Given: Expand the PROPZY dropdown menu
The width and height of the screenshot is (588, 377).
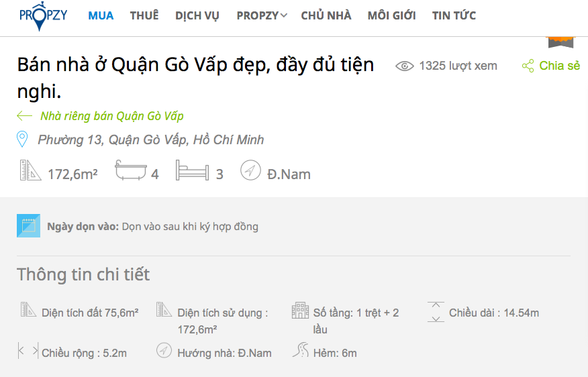Looking at the screenshot, I should [x=262, y=15].
